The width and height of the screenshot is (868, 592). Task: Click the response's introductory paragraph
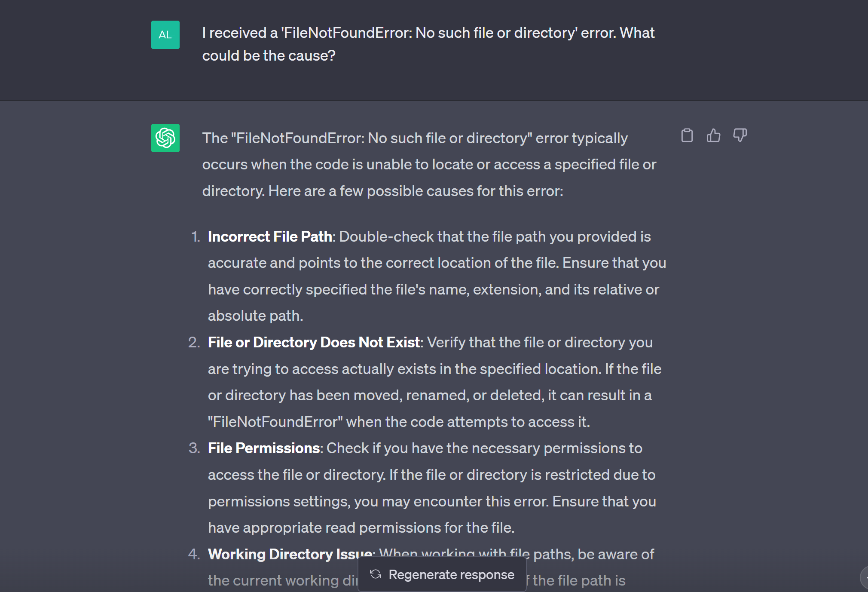tap(429, 164)
